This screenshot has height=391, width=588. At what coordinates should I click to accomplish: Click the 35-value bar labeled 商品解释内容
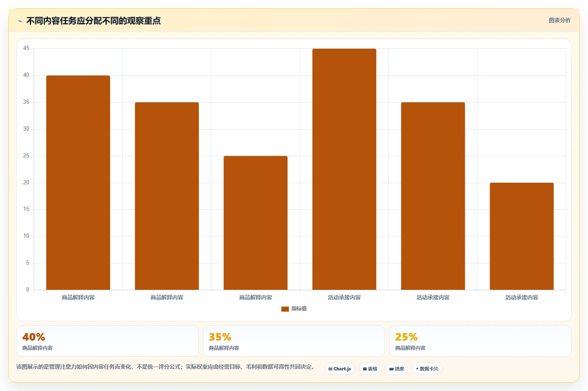click(167, 196)
